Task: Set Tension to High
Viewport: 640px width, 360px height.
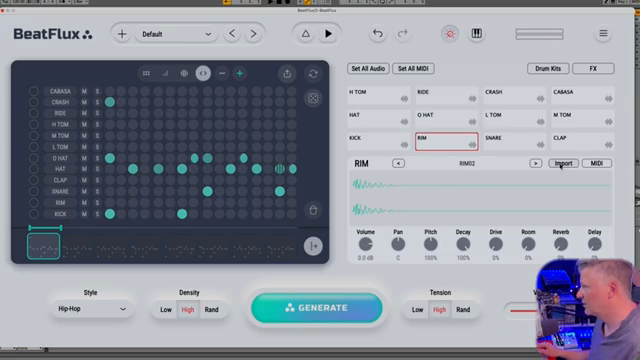Action: pos(439,310)
